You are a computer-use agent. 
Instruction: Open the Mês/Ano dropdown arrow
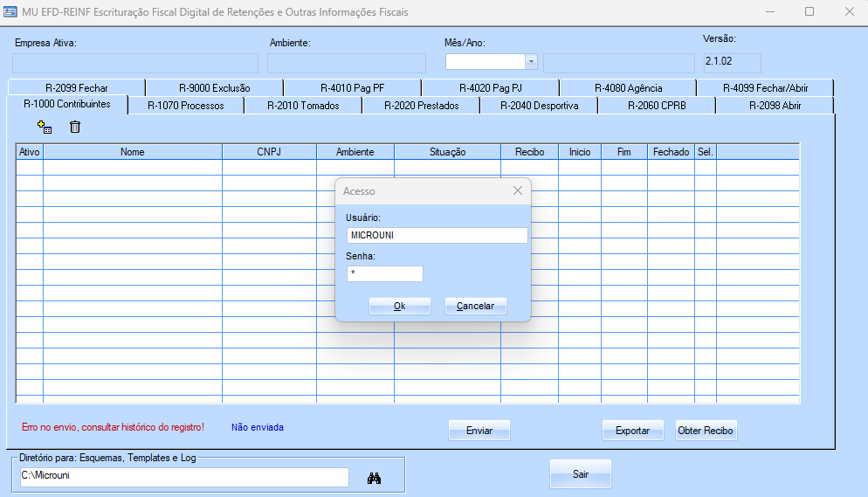coord(532,61)
